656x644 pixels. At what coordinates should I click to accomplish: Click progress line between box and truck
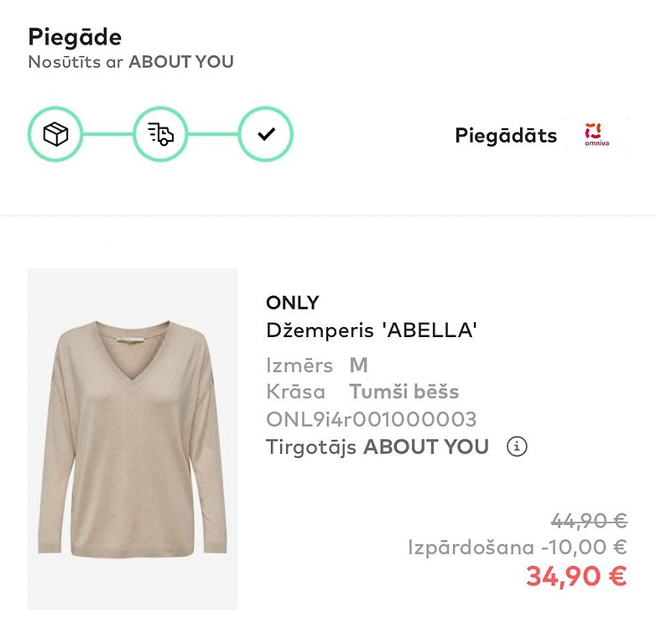(107, 134)
